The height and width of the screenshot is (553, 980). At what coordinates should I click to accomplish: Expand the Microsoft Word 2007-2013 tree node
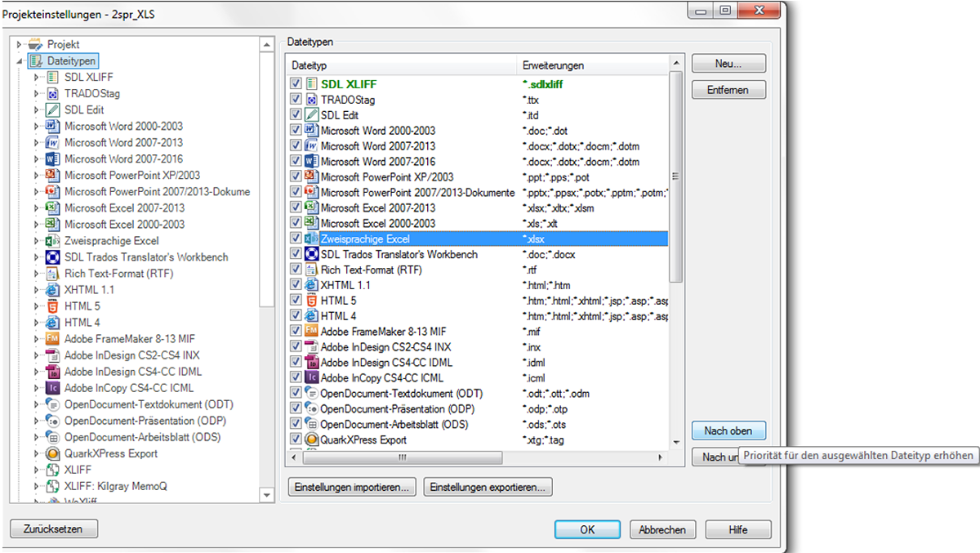point(37,142)
